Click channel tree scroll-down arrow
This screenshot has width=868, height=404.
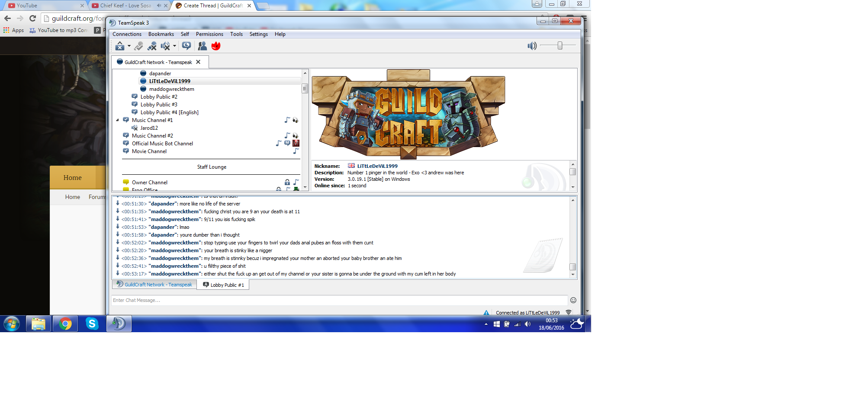[305, 187]
